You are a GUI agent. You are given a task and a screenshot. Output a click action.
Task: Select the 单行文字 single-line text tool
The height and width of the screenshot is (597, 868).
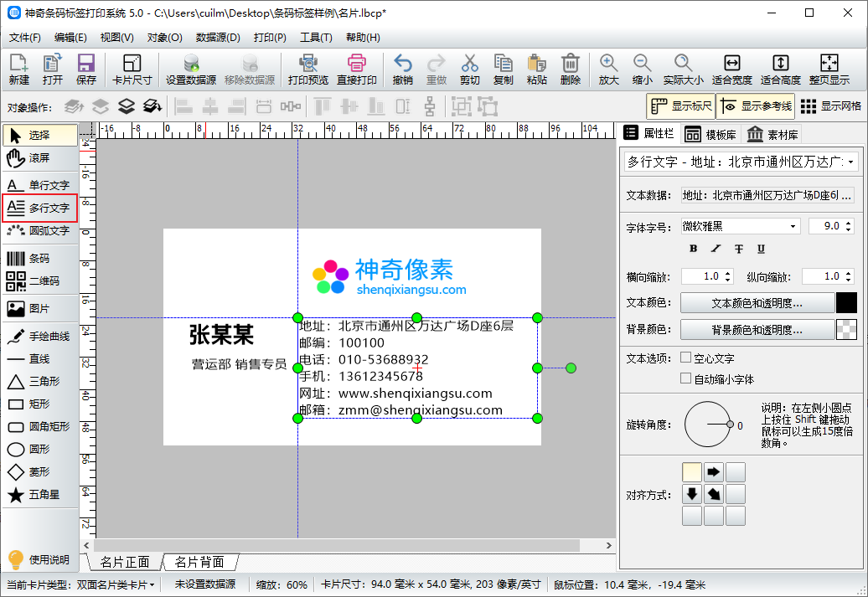tap(40, 185)
